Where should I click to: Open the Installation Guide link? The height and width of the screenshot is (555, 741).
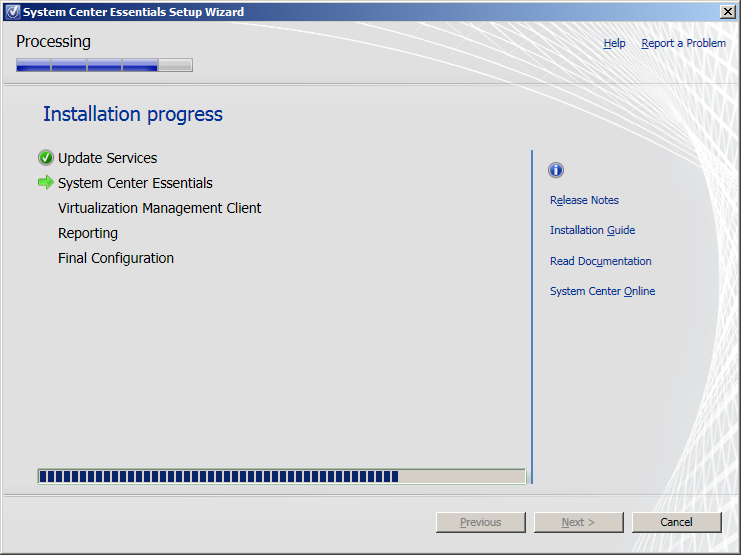coord(593,230)
